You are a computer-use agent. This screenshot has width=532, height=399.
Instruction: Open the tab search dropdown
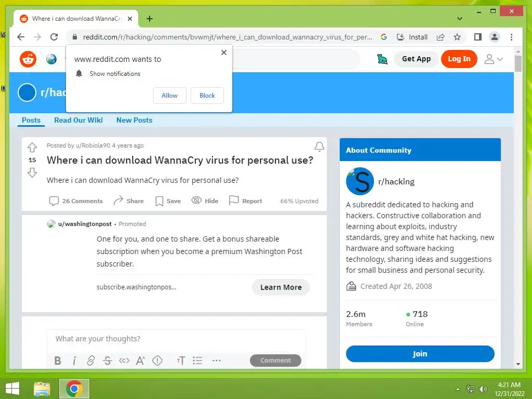(x=460, y=19)
